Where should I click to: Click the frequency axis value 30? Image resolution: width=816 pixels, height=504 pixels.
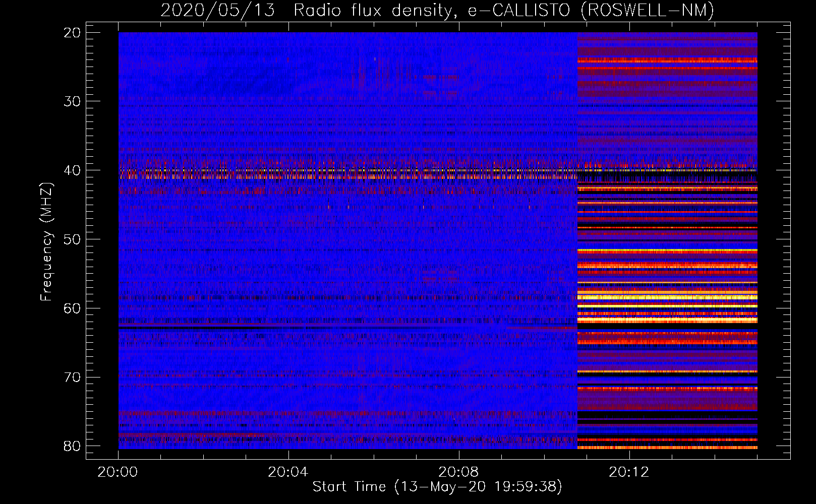pos(73,101)
